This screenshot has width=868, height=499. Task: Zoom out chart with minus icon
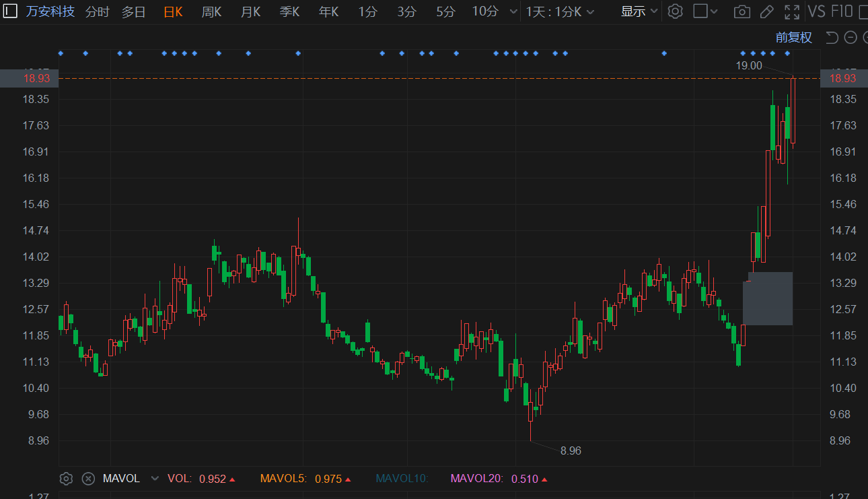coord(850,38)
